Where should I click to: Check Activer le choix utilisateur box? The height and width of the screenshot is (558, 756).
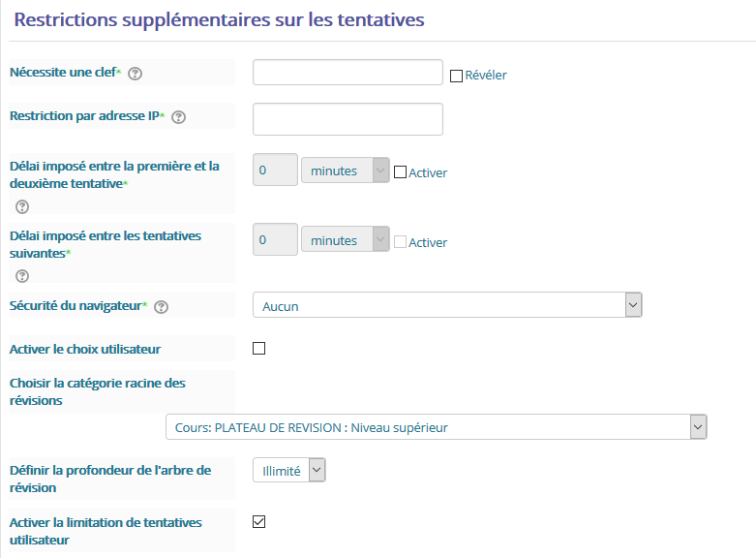point(258,349)
